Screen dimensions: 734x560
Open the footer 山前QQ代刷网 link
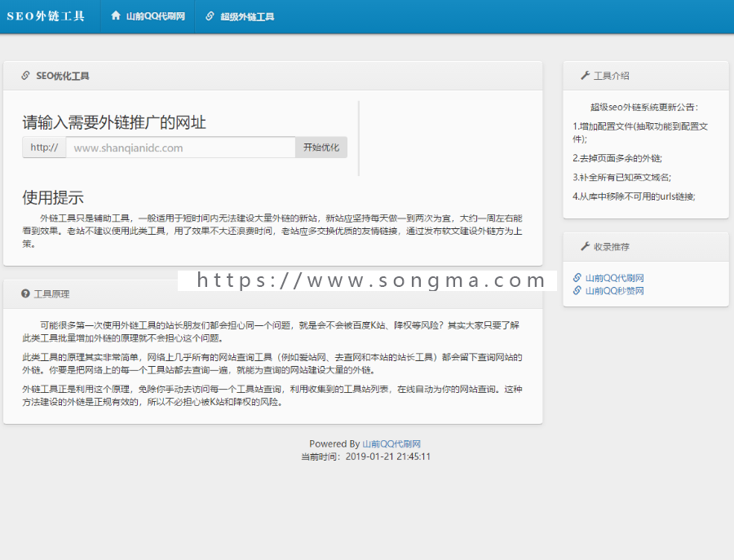391,444
